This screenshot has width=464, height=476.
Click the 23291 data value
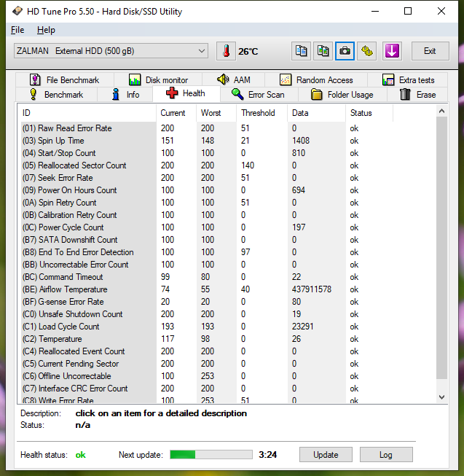[x=303, y=327]
